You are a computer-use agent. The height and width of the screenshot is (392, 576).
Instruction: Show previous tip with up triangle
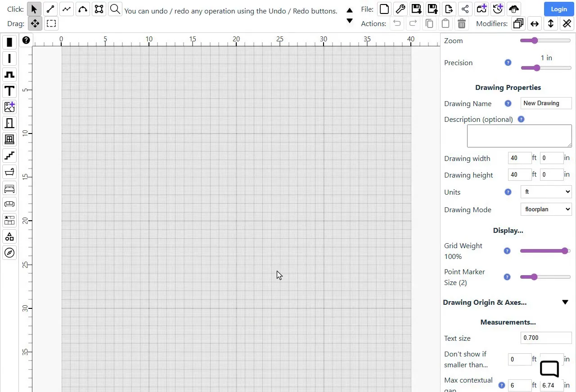(x=350, y=10)
